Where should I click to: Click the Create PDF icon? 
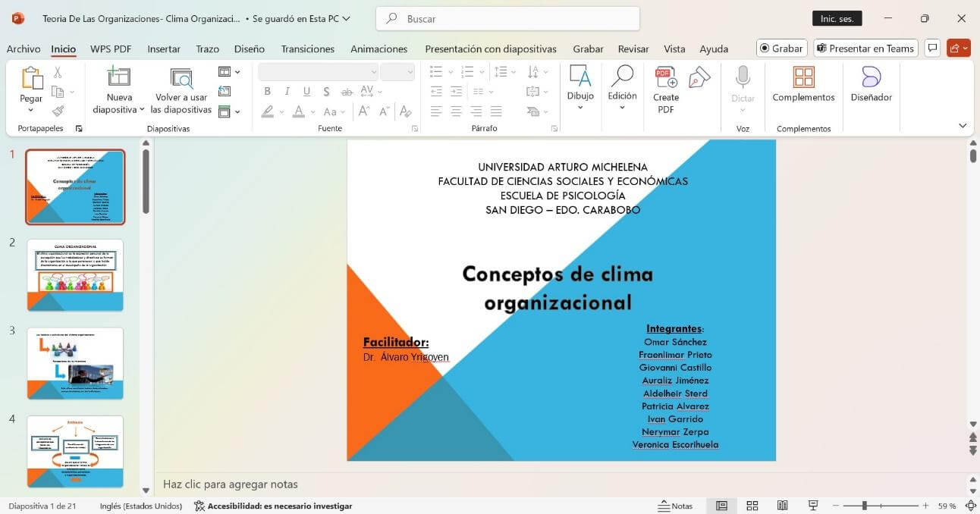point(666,77)
